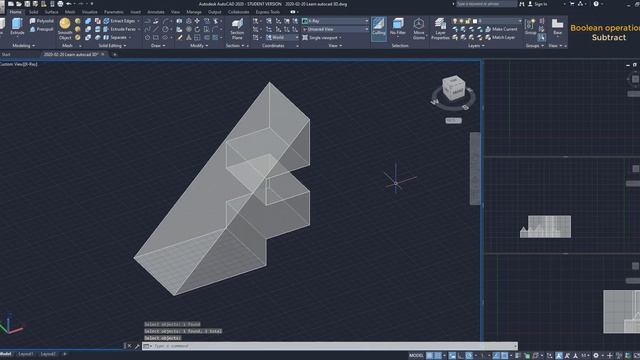Click Match Layer button

point(500,38)
